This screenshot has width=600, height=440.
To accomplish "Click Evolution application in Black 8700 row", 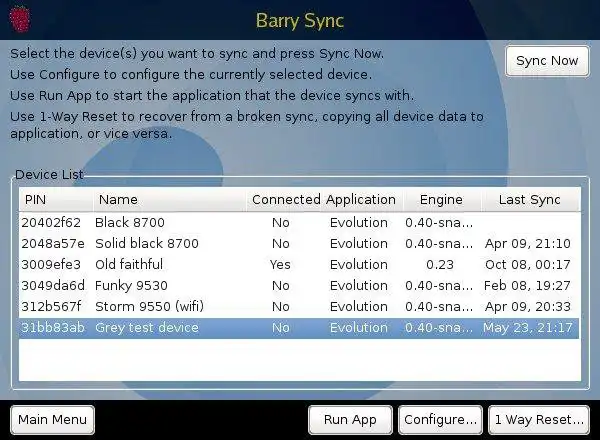I will pyautogui.click(x=359, y=223).
